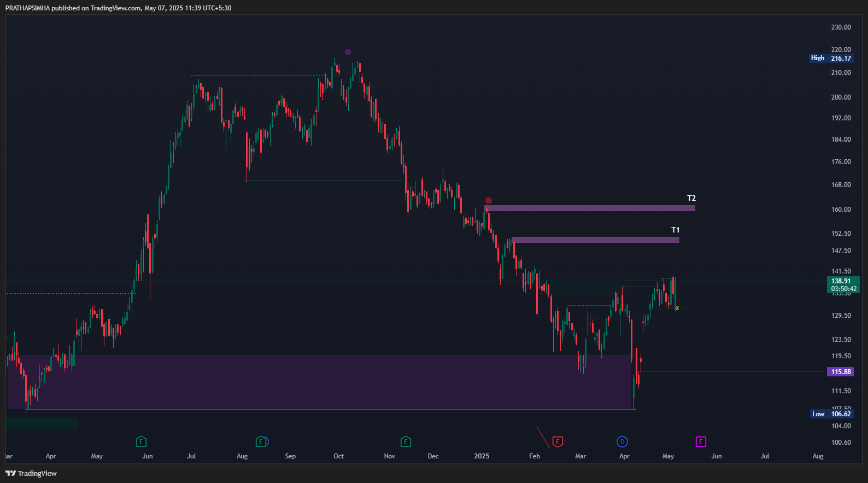Click the 100.60 price axis value

841,443
